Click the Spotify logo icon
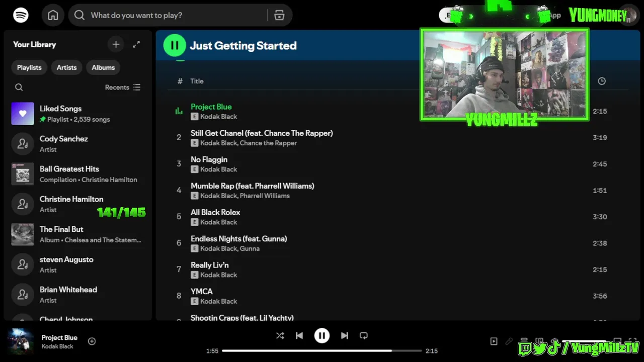Image resolution: width=644 pixels, height=362 pixels. pos(21,15)
